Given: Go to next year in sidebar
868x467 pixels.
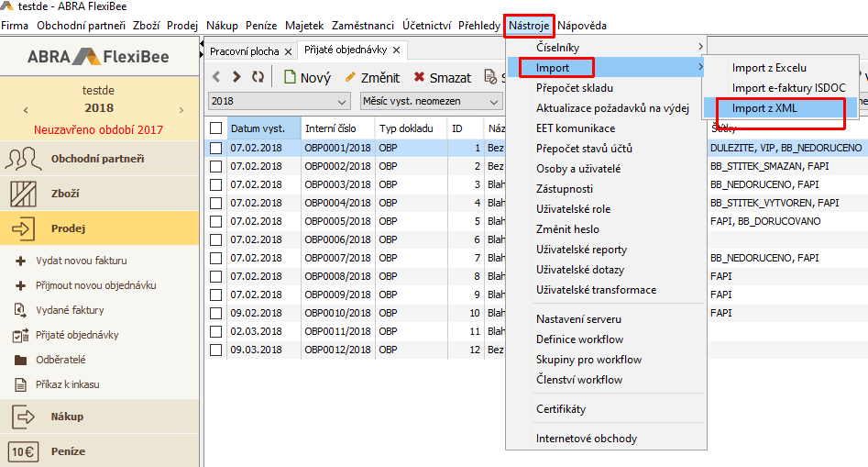Looking at the screenshot, I should (x=181, y=110).
